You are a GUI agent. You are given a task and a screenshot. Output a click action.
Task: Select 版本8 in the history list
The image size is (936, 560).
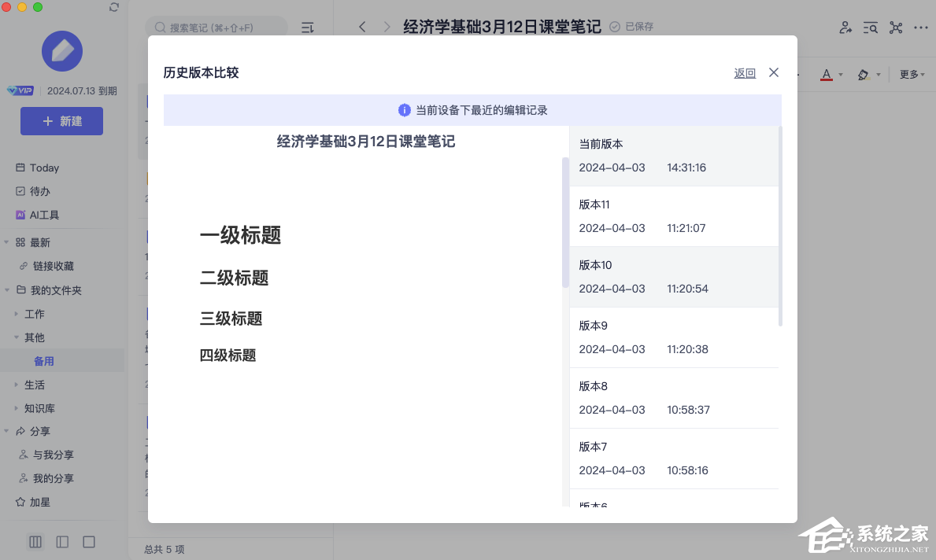coord(674,398)
